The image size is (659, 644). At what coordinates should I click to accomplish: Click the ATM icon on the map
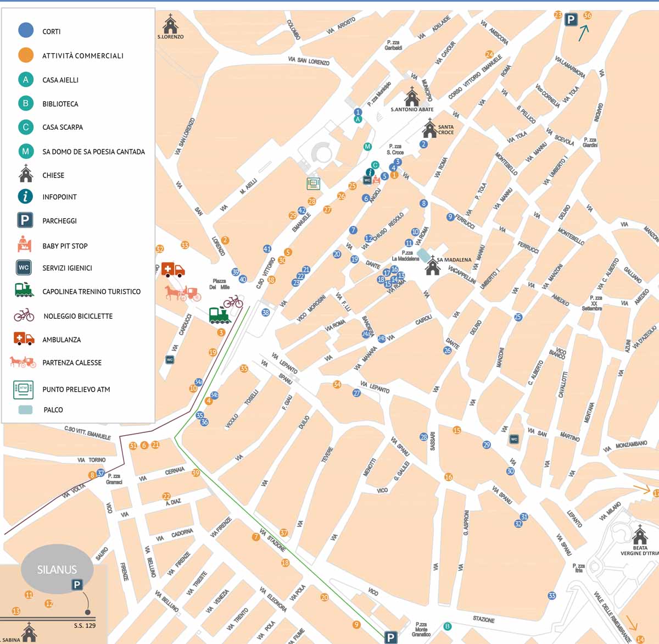coord(313,184)
